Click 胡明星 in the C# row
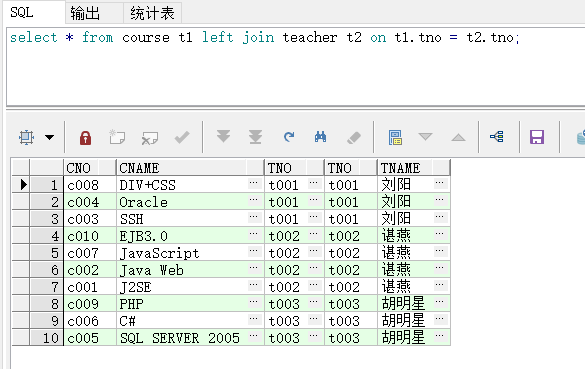The height and width of the screenshot is (369, 585). 403,320
